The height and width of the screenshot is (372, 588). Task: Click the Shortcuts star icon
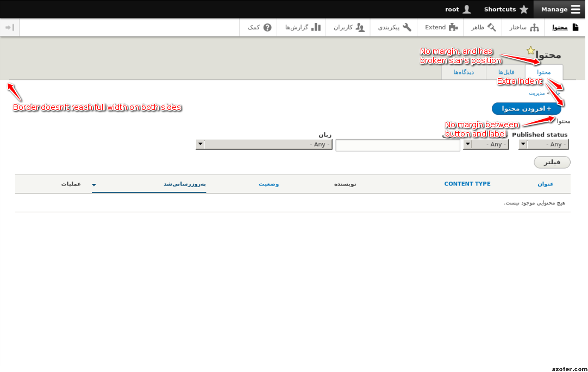523,9
